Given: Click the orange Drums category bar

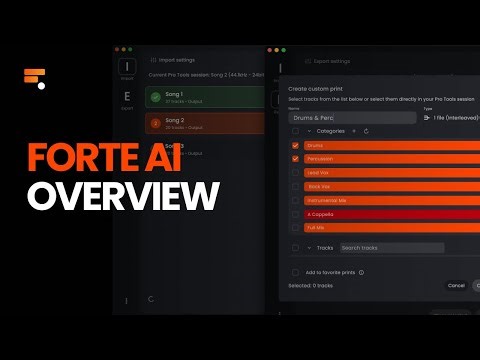Looking at the screenshot, I should click(x=392, y=145).
